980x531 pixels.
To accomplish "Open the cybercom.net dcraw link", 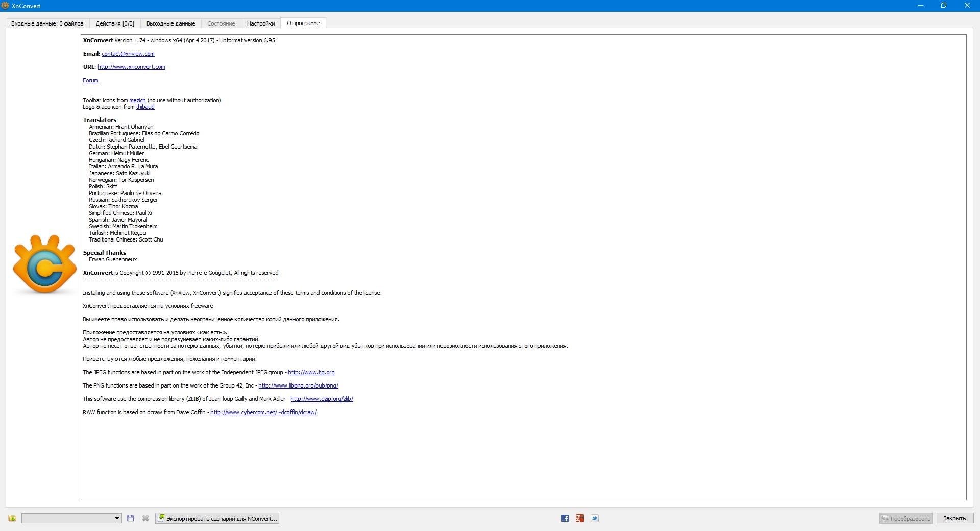I will [x=263, y=412].
